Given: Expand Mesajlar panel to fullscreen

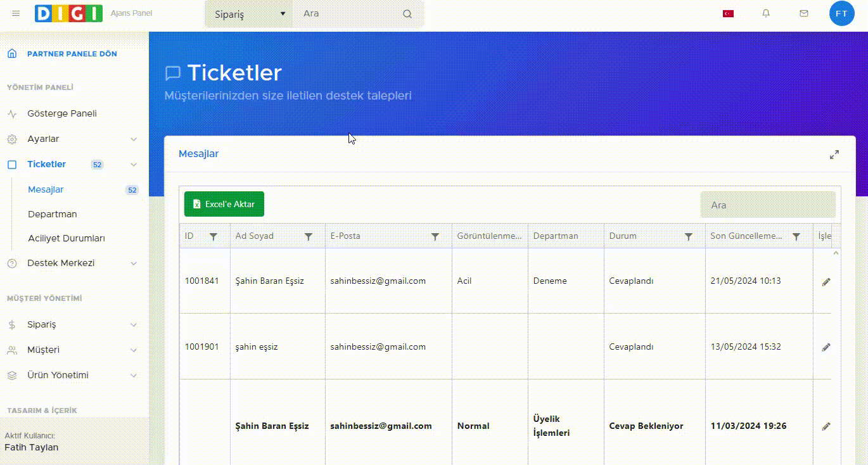Looking at the screenshot, I should coord(834,155).
